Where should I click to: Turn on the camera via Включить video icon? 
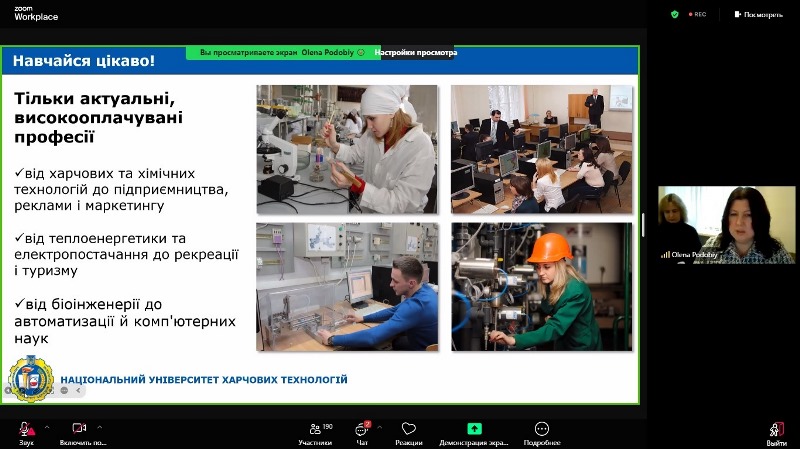point(80,429)
